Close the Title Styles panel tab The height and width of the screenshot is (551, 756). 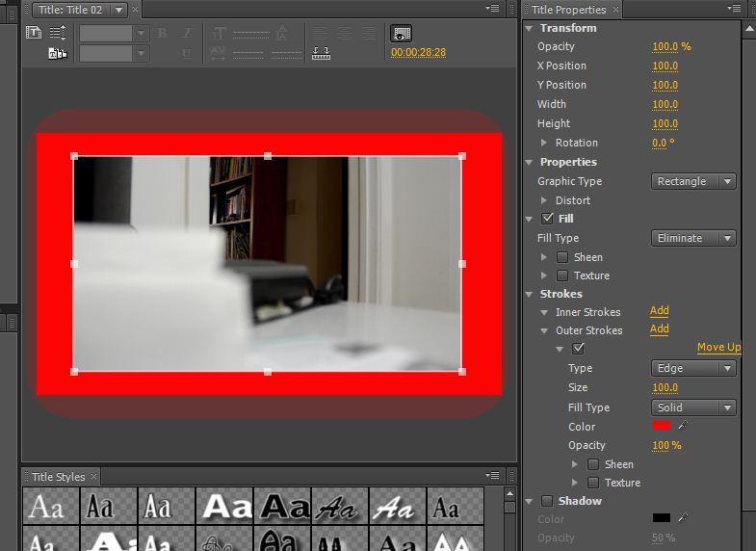pos(94,477)
